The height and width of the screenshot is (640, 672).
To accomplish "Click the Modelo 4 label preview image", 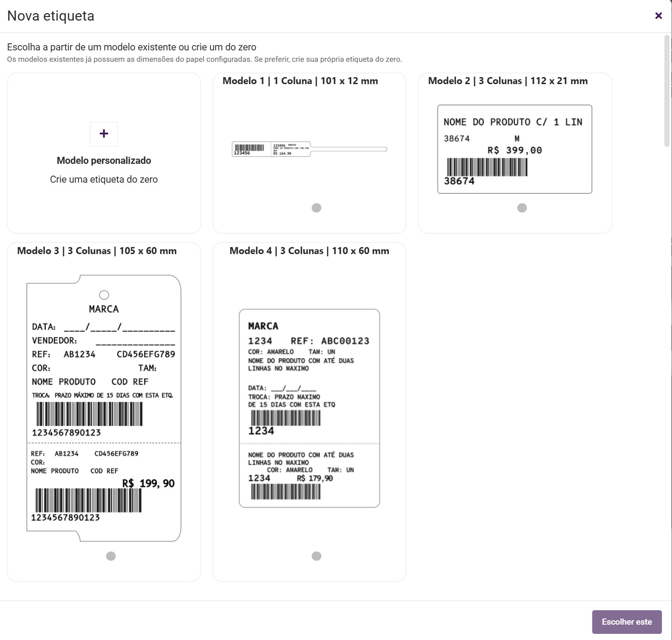I will (309, 408).
